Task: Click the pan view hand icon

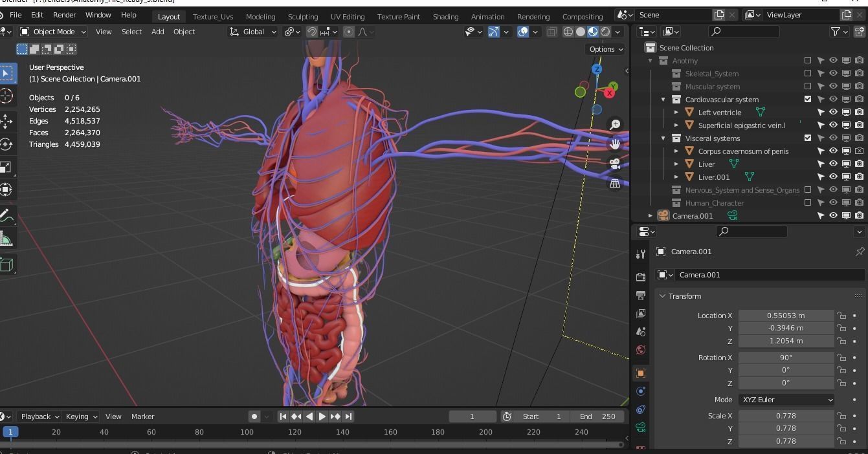Action: pos(615,144)
